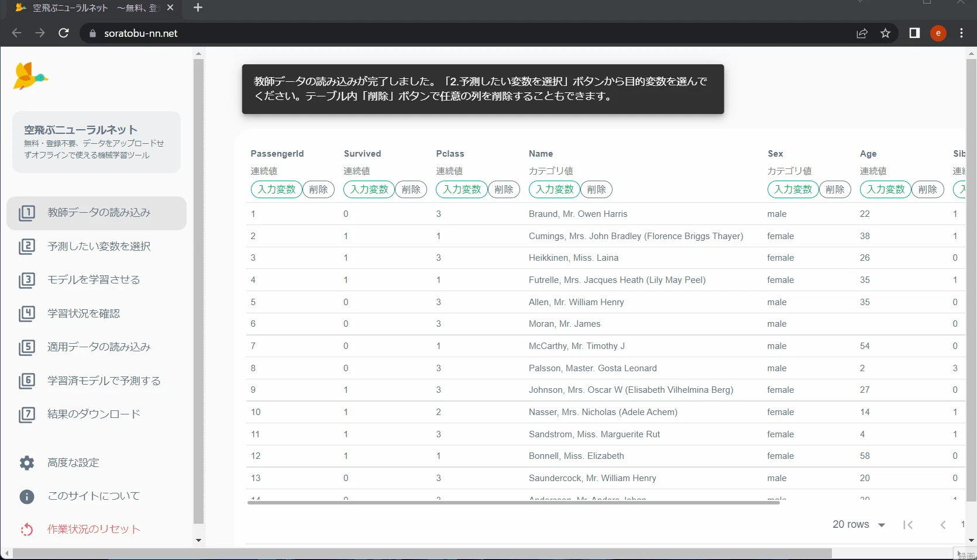977x560 pixels.
Task: Open the browser side panel icon
Action: tap(914, 33)
